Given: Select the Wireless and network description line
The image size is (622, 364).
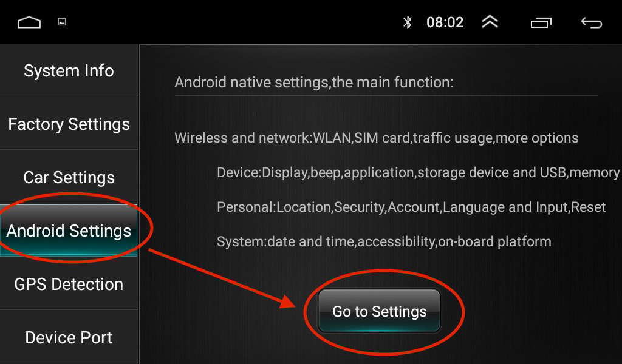Looking at the screenshot, I should (377, 138).
